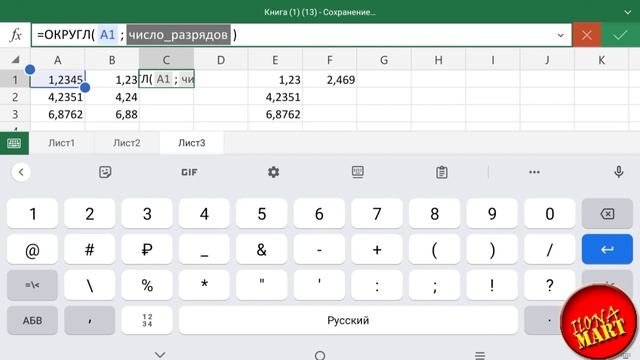Tap the plus key
Viewport: 640px width, 360px height.
377,249
